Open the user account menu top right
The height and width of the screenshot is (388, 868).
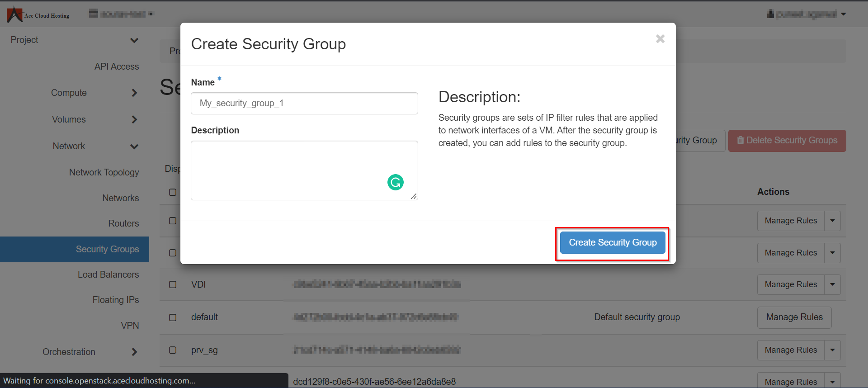(806, 14)
